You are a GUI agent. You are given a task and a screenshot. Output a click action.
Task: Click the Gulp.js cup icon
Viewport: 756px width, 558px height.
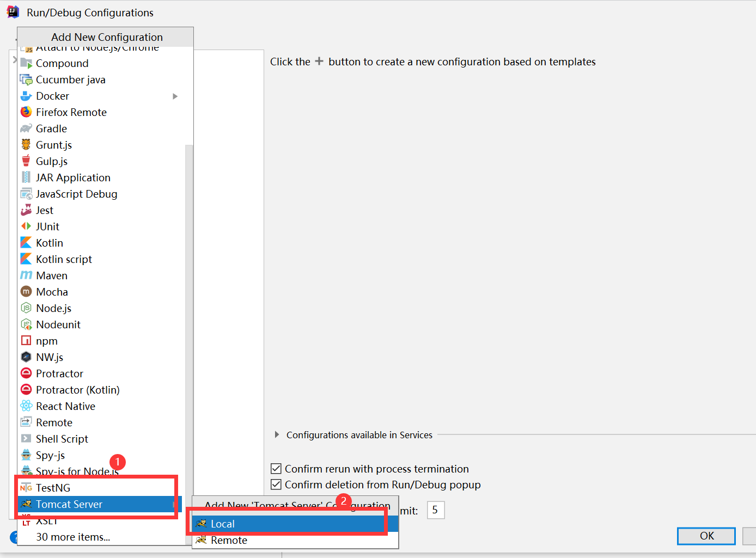(x=26, y=161)
